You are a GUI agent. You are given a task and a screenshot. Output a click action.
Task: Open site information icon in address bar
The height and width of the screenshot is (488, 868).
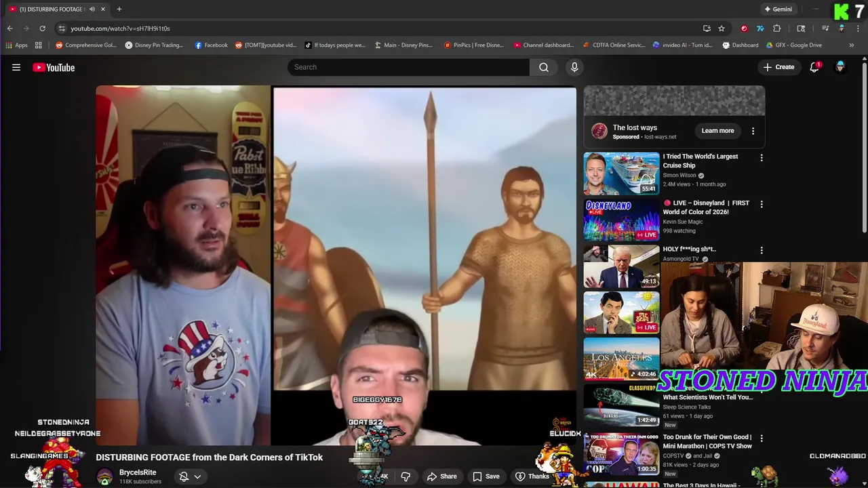62,28
